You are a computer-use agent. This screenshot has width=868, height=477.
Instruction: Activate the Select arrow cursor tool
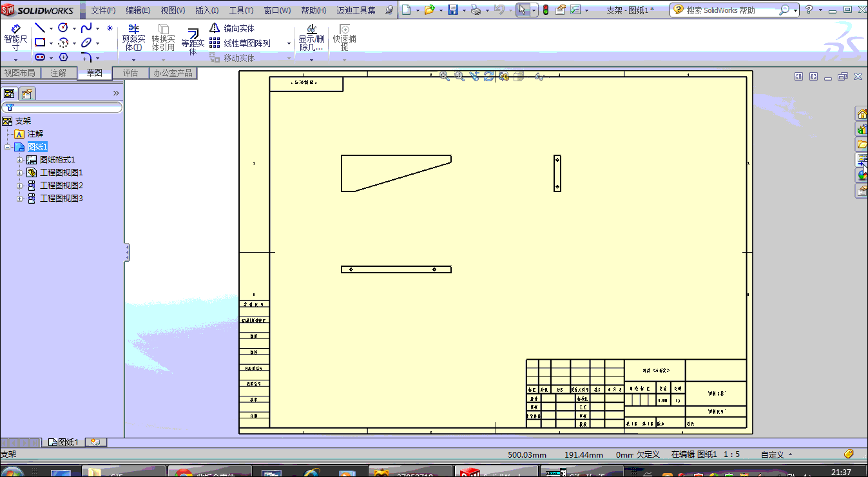[523, 10]
